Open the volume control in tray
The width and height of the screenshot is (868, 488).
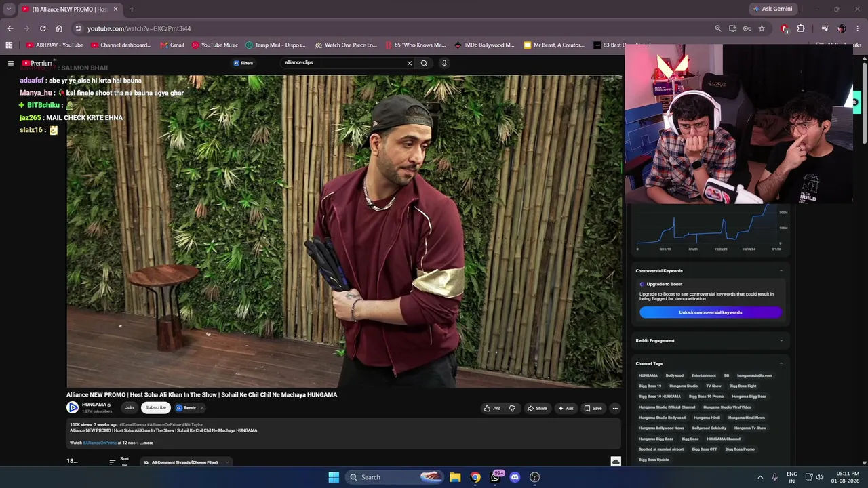(x=819, y=477)
